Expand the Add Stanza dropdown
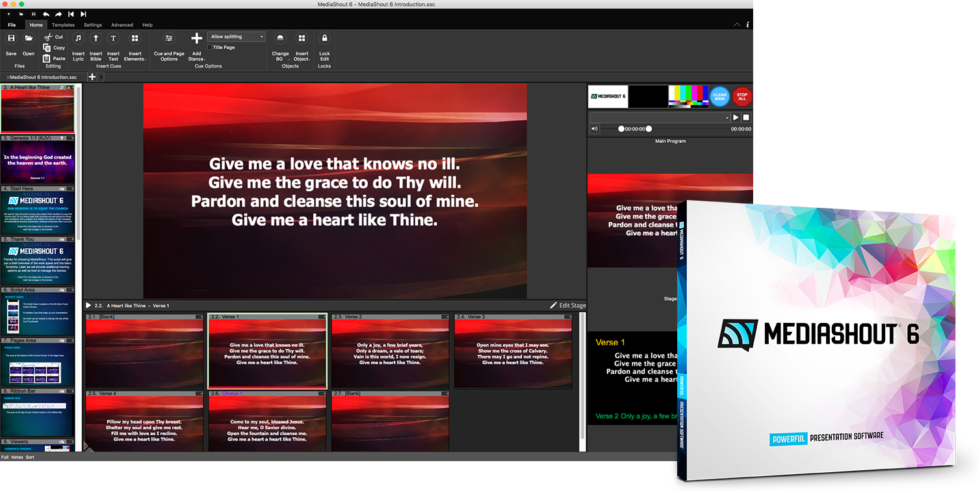Image resolution: width=980 pixels, height=493 pixels. click(196, 45)
